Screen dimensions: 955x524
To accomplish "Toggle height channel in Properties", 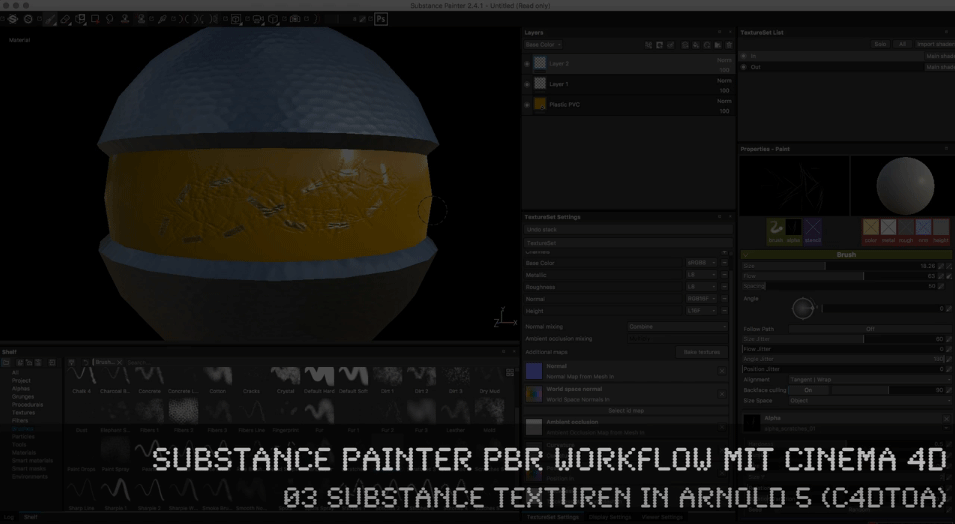I will click(941, 231).
